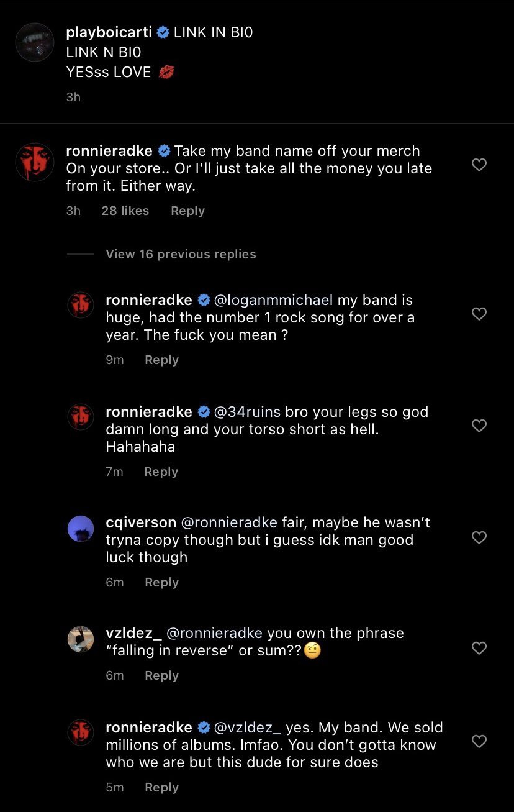The width and height of the screenshot is (514, 812).
Task: Open the @34ruins mention link
Action: point(247,412)
